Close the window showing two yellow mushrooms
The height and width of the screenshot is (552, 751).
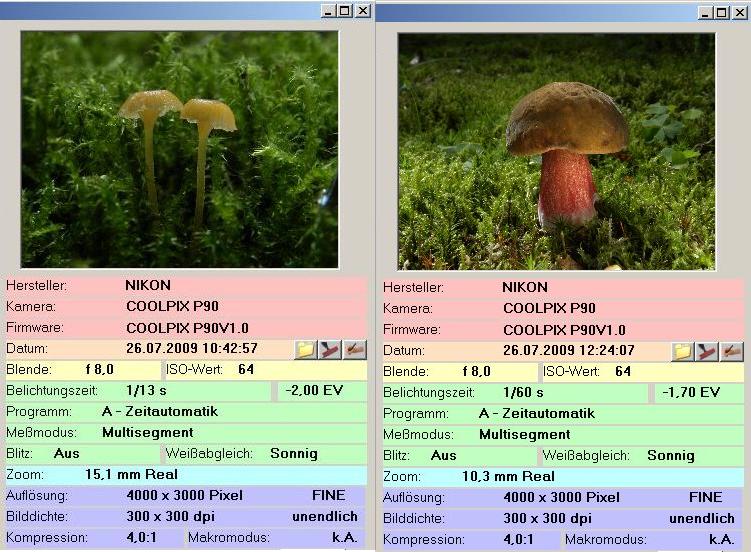[362, 10]
